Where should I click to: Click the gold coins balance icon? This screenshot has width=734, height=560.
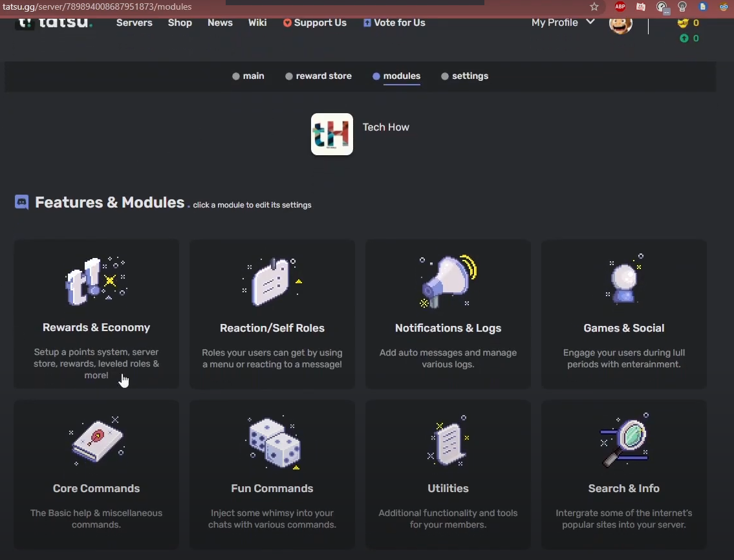(683, 23)
